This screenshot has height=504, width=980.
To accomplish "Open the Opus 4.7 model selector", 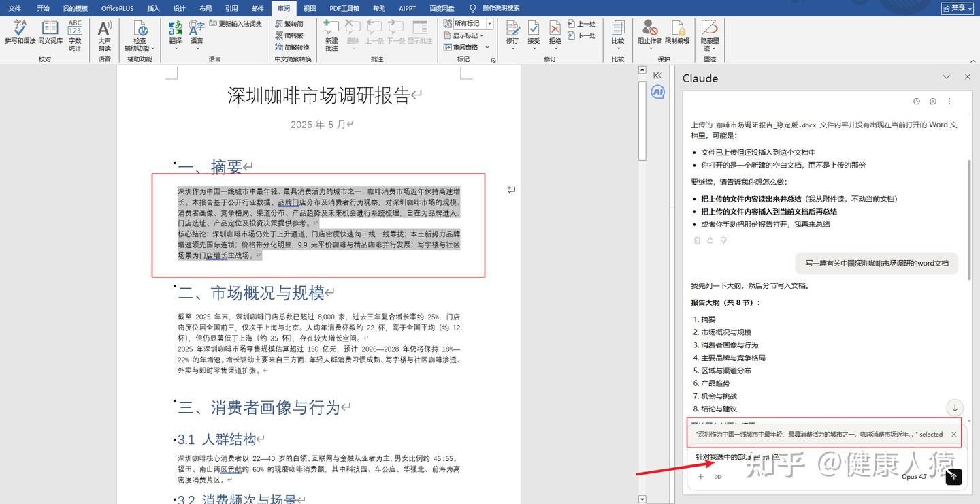I will [916, 477].
